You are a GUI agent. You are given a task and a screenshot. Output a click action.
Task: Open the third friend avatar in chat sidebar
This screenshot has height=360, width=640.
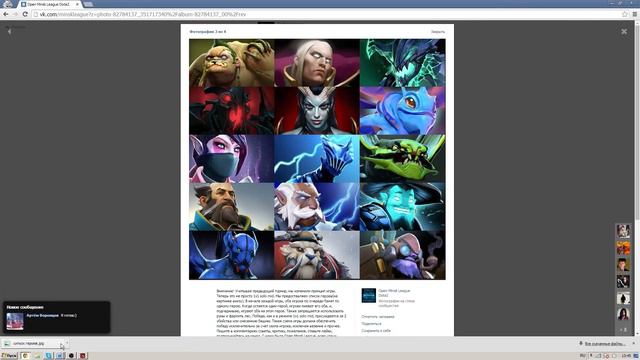point(623,264)
